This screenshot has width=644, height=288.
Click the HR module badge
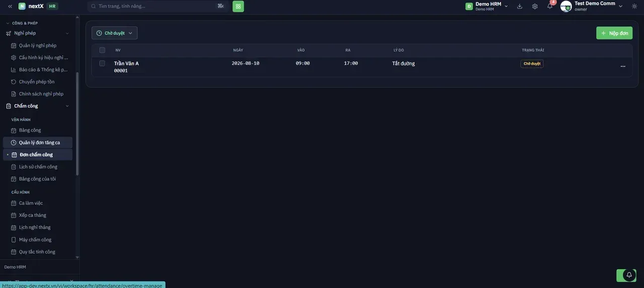(x=52, y=6)
